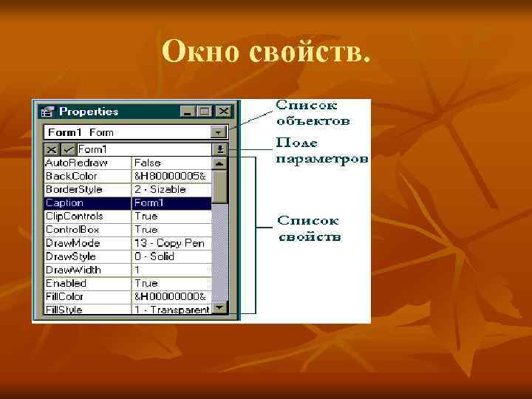The image size is (532, 399).
Task: Click the &H00000000& FillColor value
Action: point(171,297)
